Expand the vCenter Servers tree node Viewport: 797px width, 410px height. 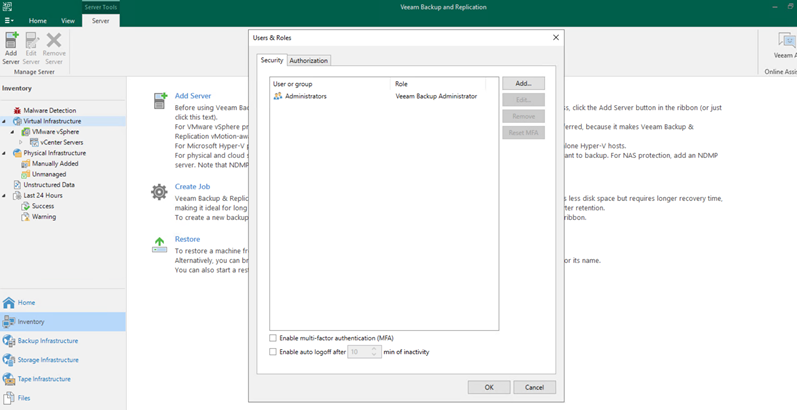click(x=21, y=143)
